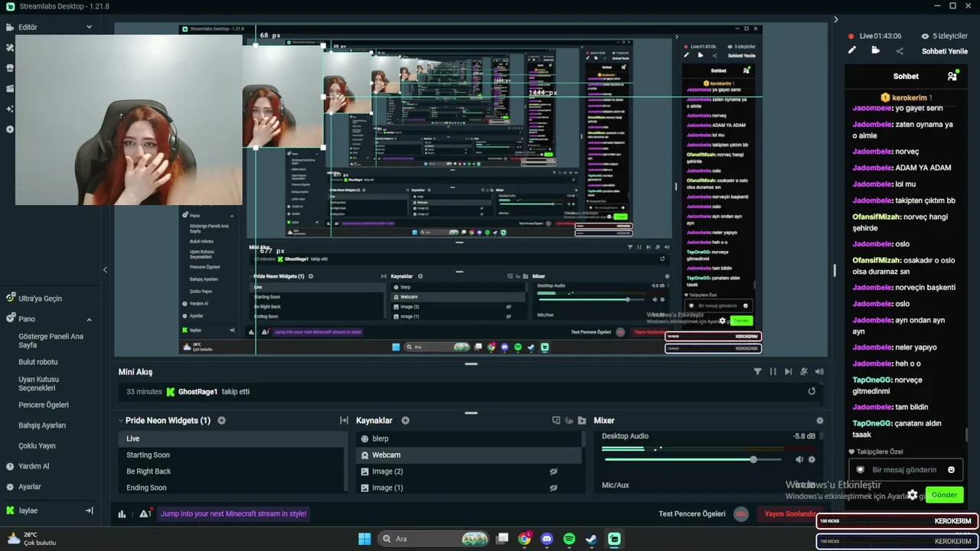Screen dimensions: 980x551
Task: Expand the Editör dropdown in sidebar
Action: coord(89,27)
